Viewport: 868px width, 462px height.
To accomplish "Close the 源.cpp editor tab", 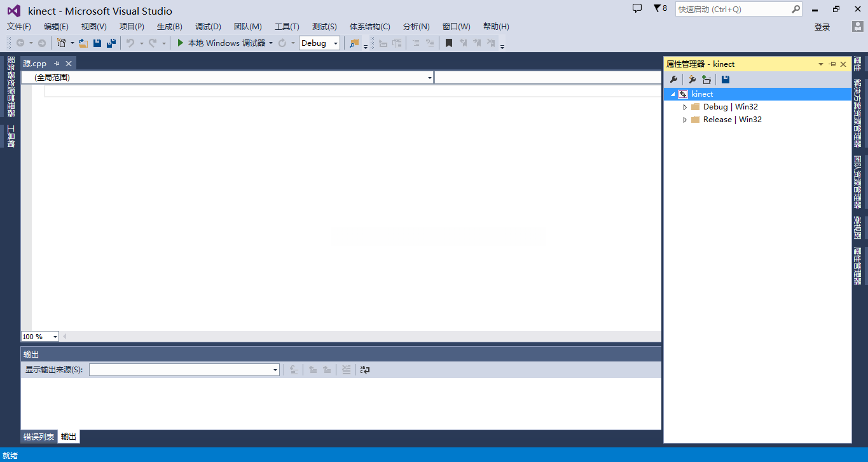I will pyautogui.click(x=69, y=64).
